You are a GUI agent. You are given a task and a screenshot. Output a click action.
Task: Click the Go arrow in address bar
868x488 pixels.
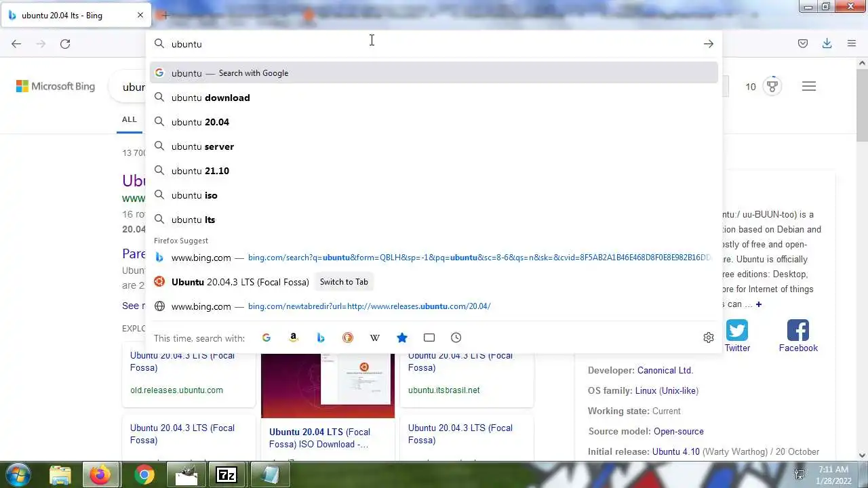pos(708,43)
